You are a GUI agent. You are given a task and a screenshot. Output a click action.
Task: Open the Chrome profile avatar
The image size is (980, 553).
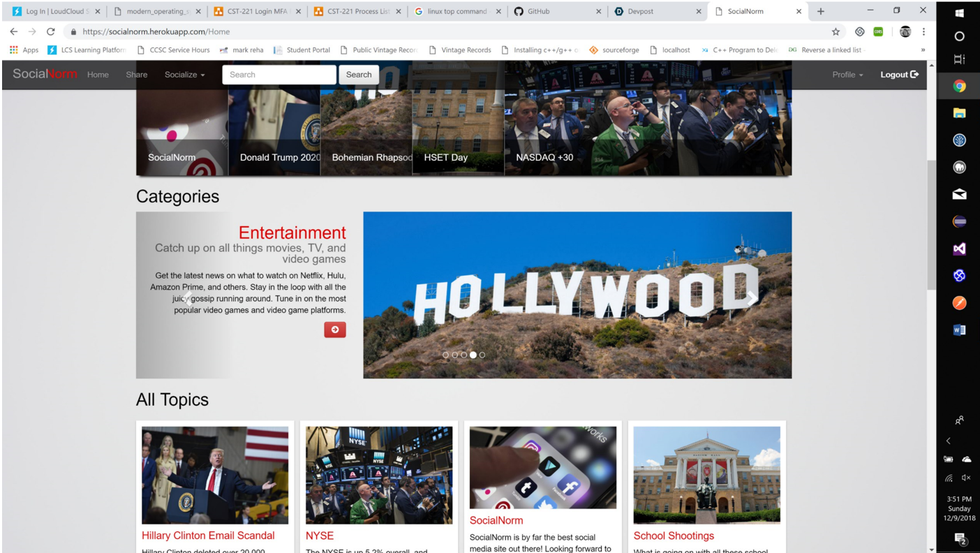pos(905,31)
